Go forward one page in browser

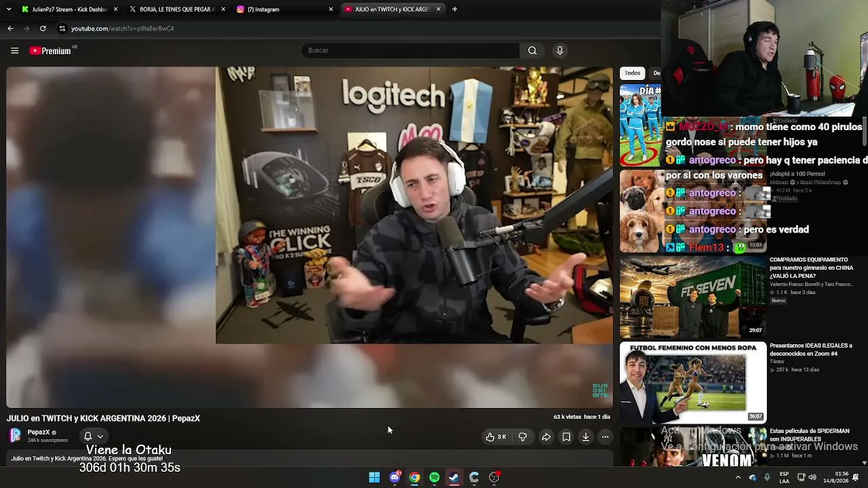26,28
